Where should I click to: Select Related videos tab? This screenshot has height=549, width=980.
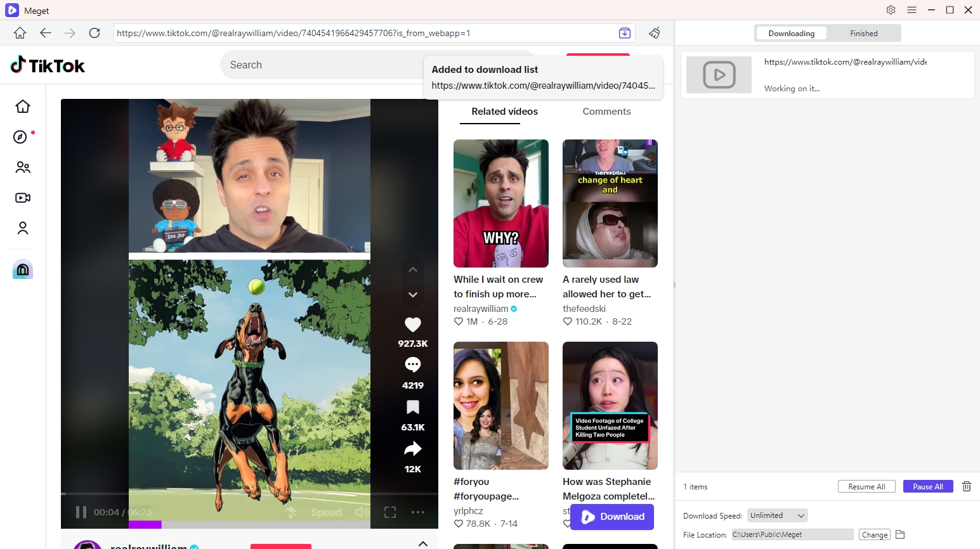[x=505, y=112]
